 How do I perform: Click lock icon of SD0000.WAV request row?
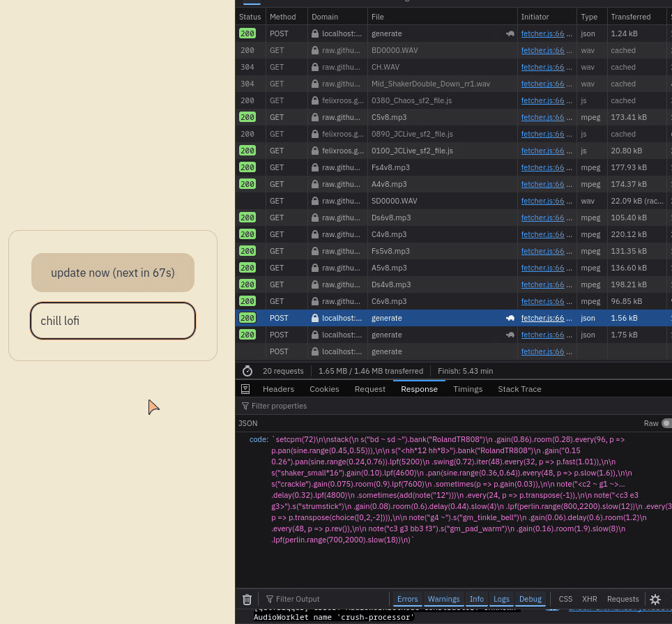[x=316, y=201]
